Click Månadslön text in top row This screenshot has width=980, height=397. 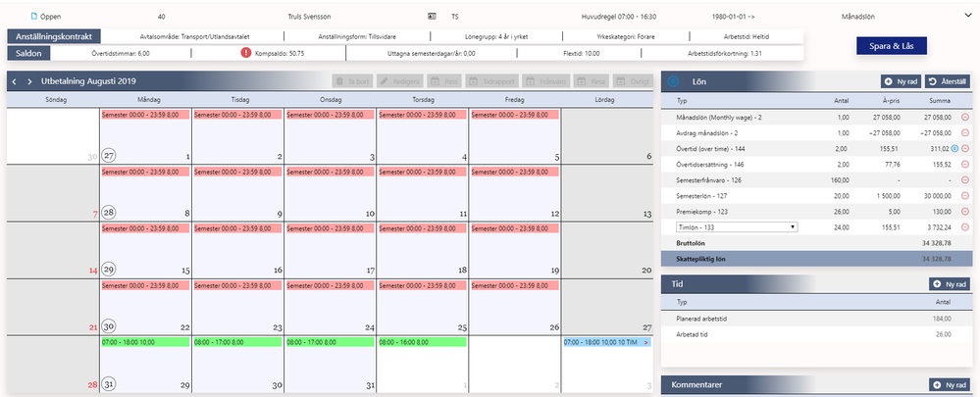tap(858, 17)
